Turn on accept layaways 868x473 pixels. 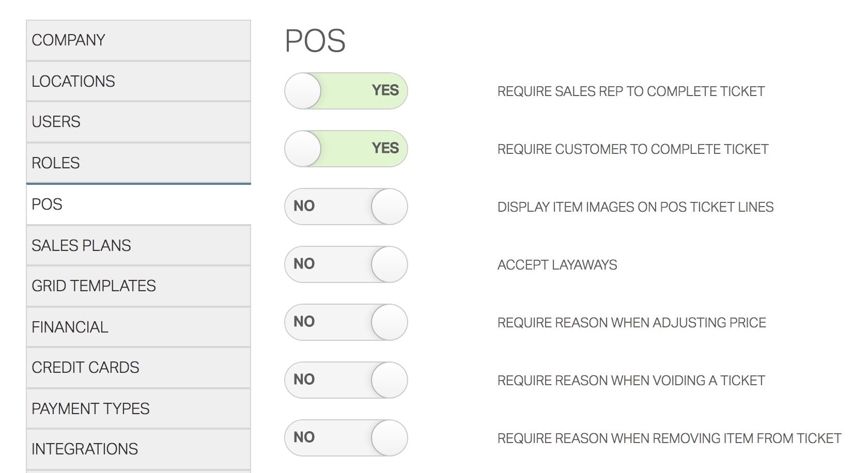[x=345, y=264]
